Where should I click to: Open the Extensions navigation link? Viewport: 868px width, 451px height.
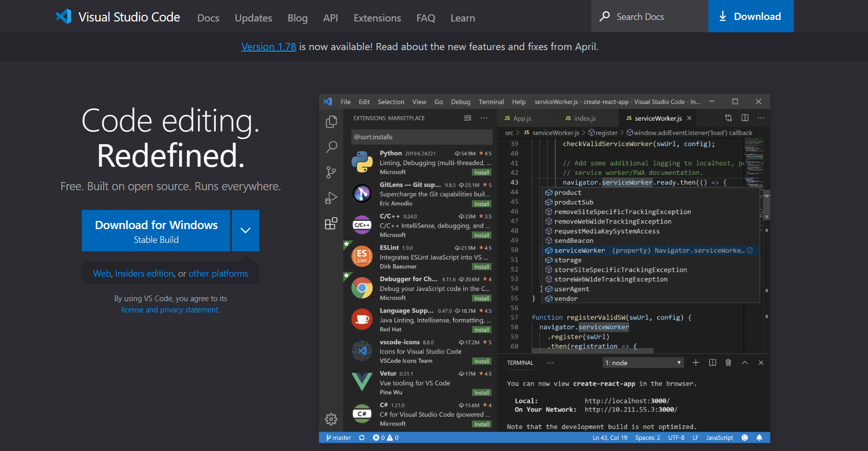click(377, 18)
